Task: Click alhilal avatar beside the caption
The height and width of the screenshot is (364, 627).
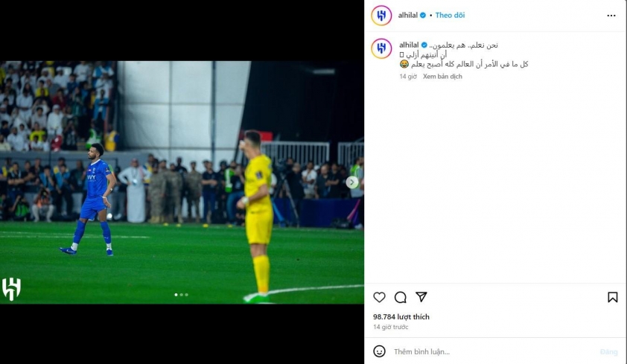Action: (381, 48)
